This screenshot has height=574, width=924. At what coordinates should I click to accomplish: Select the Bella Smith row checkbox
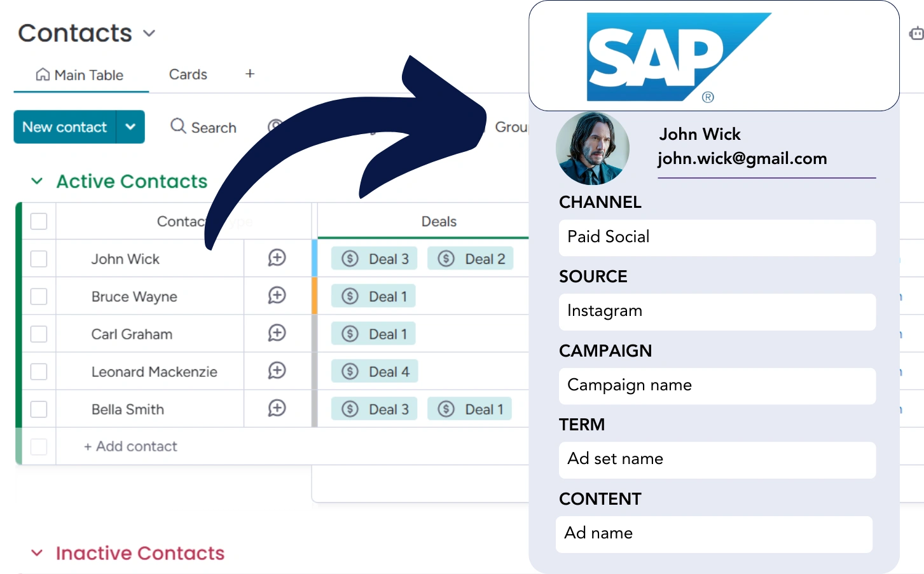pyautogui.click(x=39, y=409)
